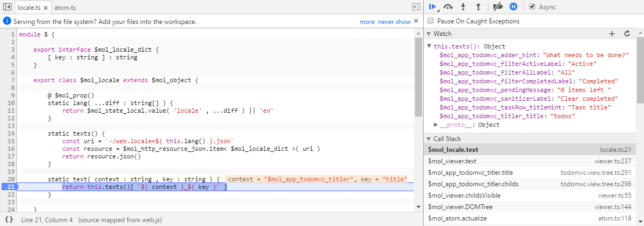Select $mol_app_todomvc_titler.childs call frame
Viewport: 644px width, 226px height.
point(530,184)
